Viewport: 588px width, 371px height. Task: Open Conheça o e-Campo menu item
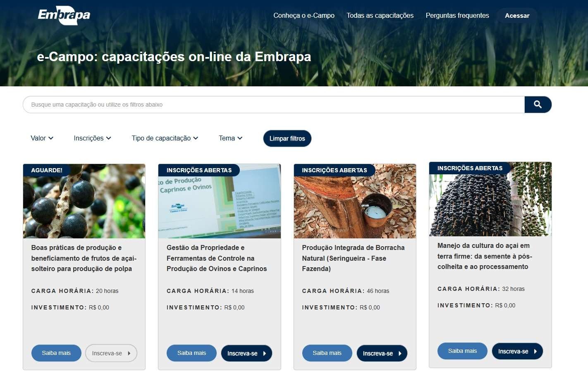pos(304,15)
